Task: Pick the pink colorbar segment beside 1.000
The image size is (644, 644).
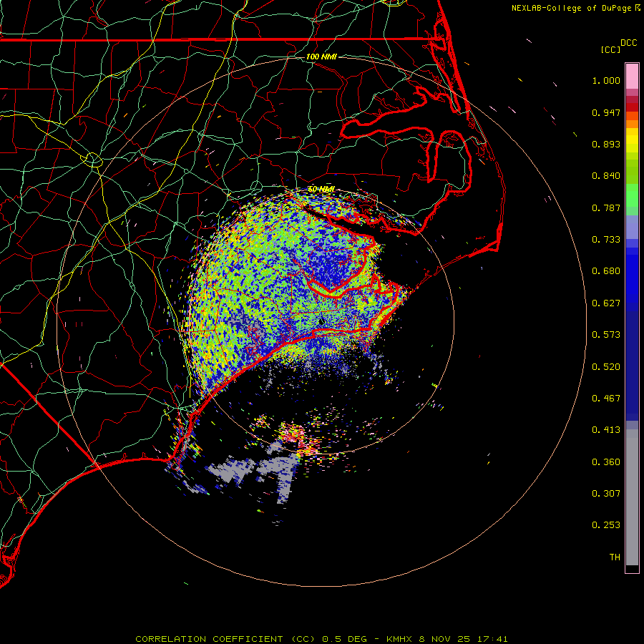Action: point(632,77)
